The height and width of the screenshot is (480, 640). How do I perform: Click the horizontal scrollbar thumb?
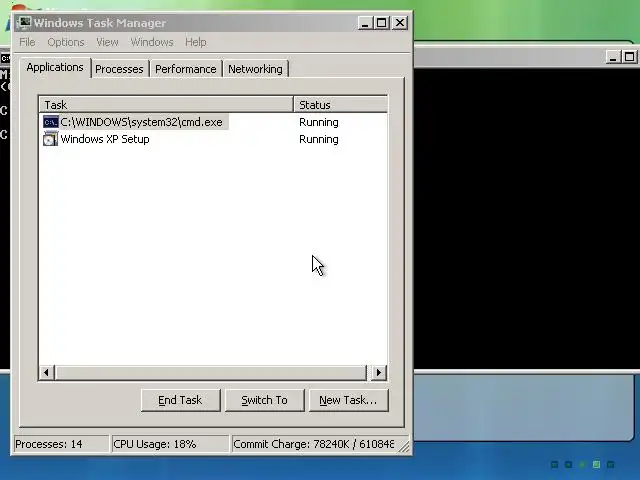pyautogui.click(x=211, y=372)
